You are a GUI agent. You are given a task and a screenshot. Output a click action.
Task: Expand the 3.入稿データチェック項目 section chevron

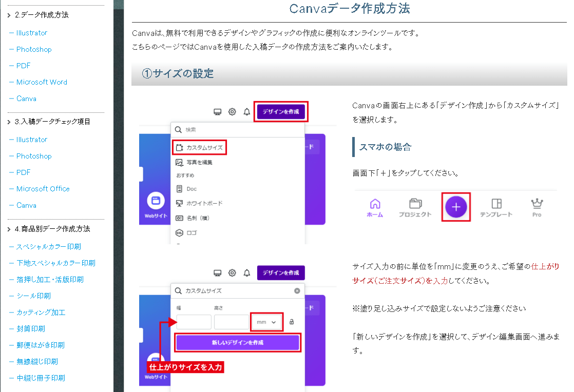point(9,122)
